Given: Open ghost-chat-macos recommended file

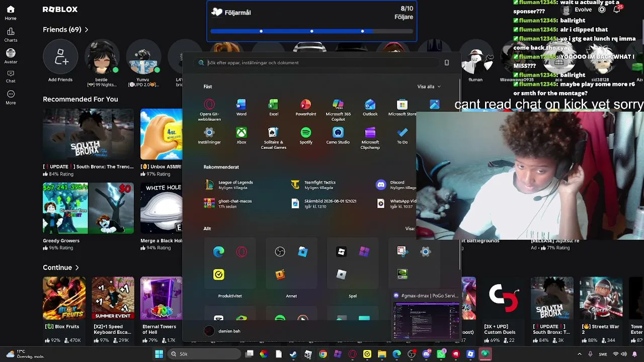Looking at the screenshot, I should [x=228, y=204].
